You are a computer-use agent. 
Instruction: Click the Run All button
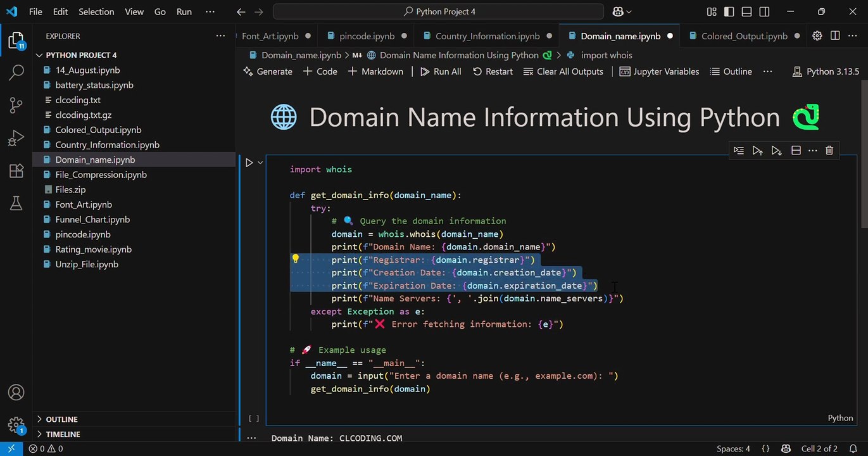click(441, 72)
